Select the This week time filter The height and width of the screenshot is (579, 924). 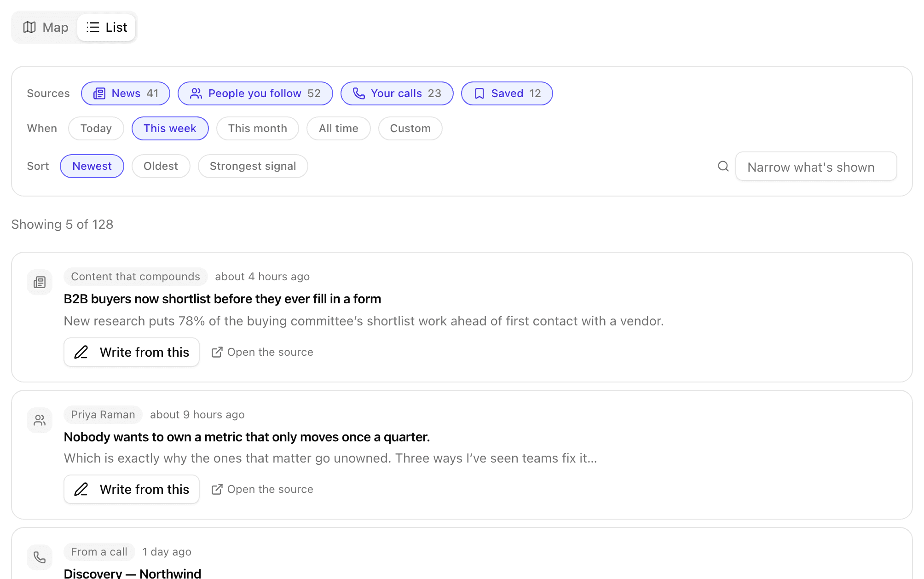[x=170, y=128]
